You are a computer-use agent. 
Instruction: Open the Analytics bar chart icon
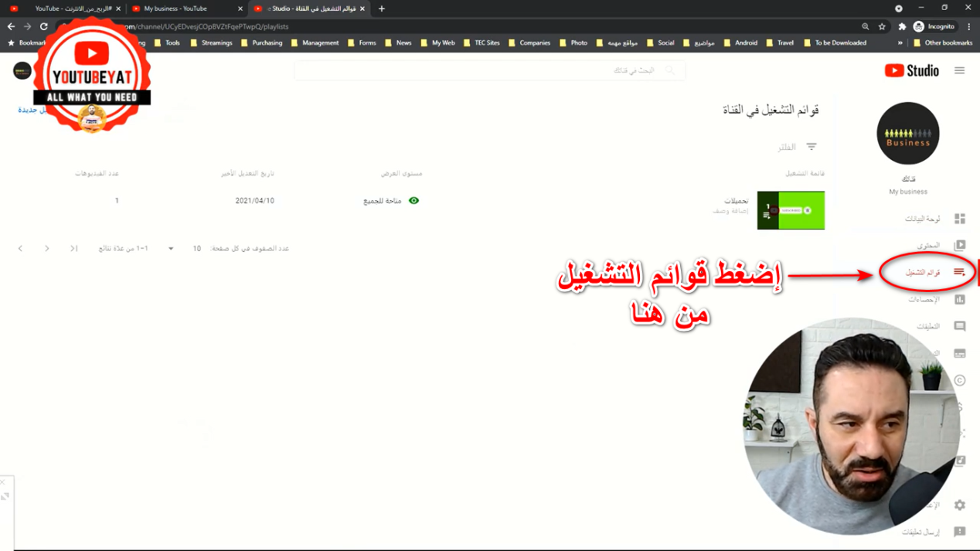959,299
